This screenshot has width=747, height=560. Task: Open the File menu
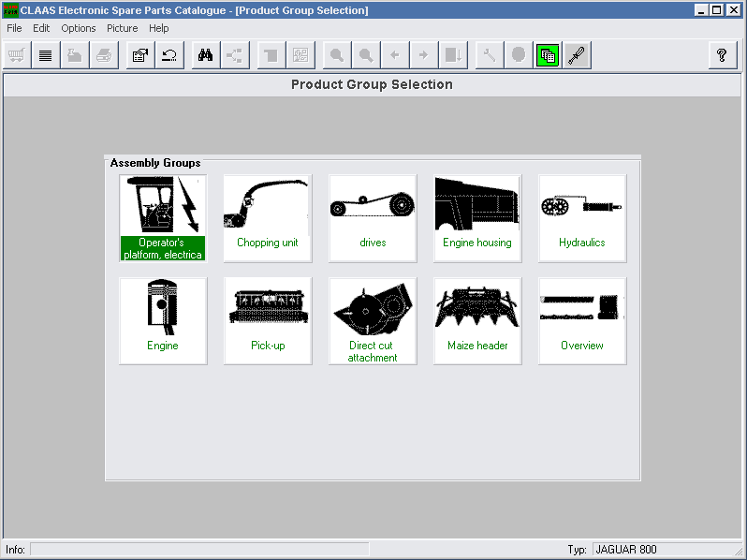(x=14, y=29)
